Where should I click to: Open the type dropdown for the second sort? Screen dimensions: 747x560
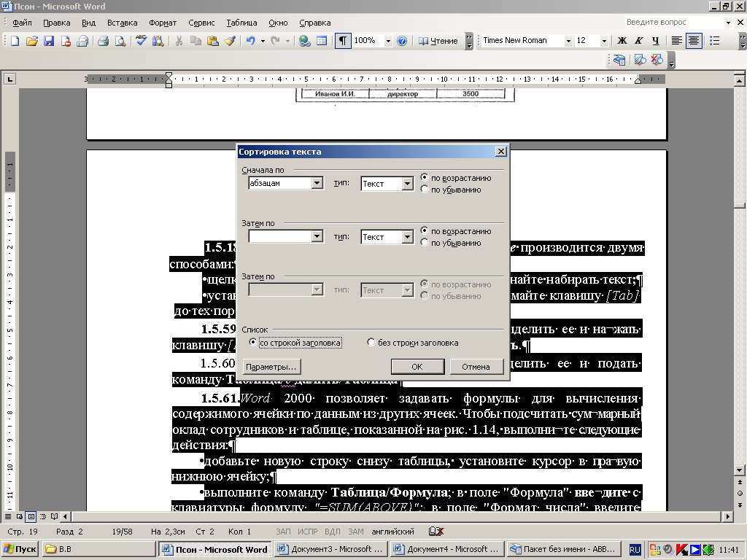click(407, 237)
